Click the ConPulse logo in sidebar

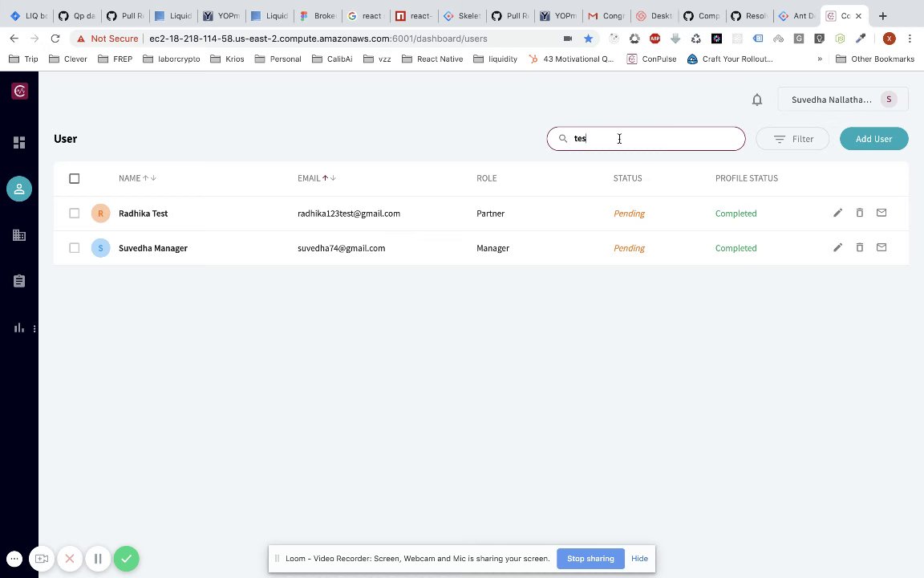point(19,91)
